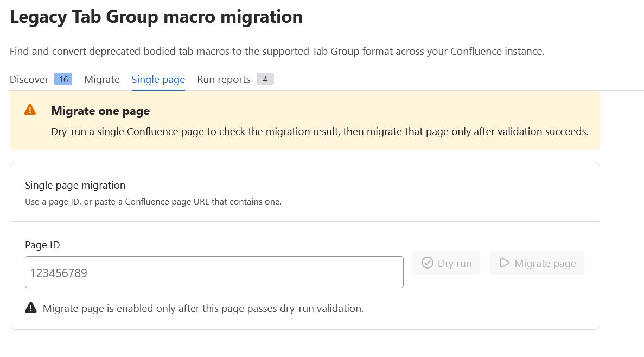Click the Run reports badge 4
Viewport: 644px width, 357px height.
[x=265, y=79]
